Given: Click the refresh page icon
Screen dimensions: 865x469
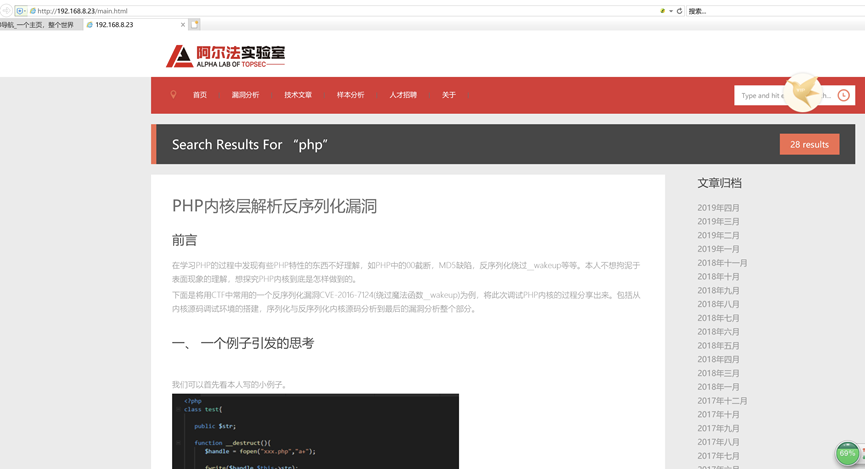Looking at the screenshot, I should tap(679, 11).
